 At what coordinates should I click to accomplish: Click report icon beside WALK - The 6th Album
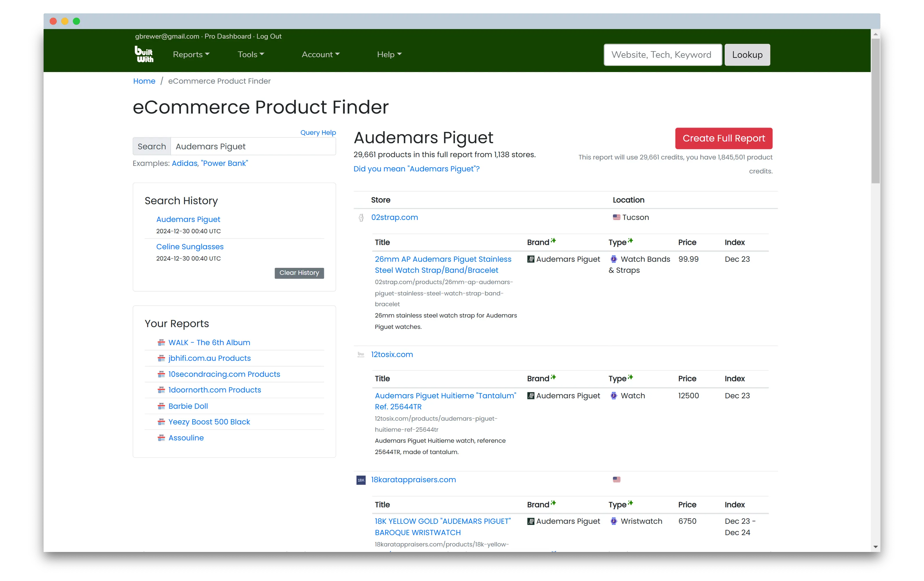pyautogui.click(x=161, y=342)
